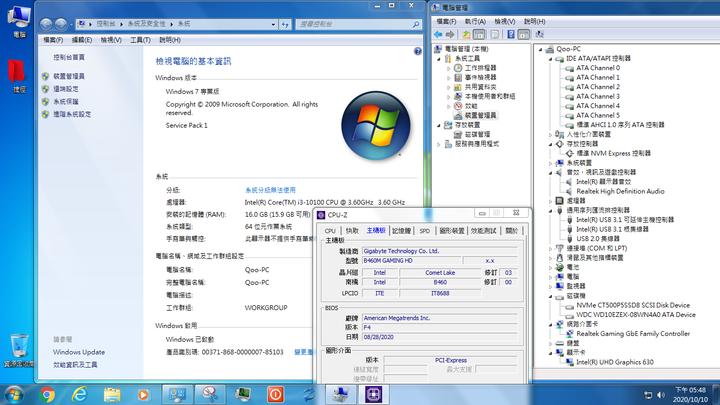720x405 pixels.
Task: Click the CPU-Z purple chip taskbar icon
Action: coord(373,394)
